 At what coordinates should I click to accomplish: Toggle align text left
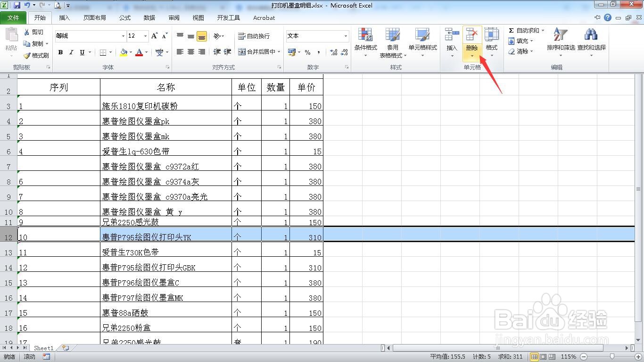click(x=180, y=52)
